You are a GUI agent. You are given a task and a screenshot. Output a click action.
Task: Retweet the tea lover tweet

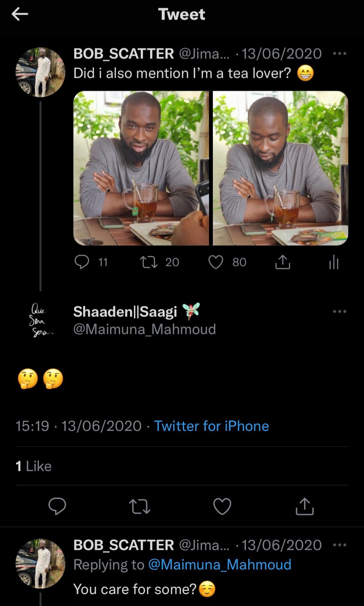tap(149, 262)
